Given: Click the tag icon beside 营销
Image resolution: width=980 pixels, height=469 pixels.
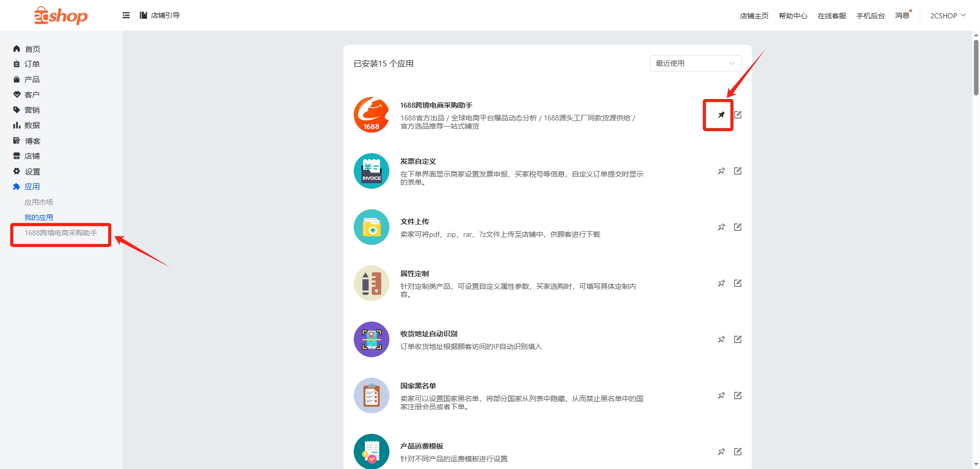Looking at the screenshot, I should [x=16, y=110].
